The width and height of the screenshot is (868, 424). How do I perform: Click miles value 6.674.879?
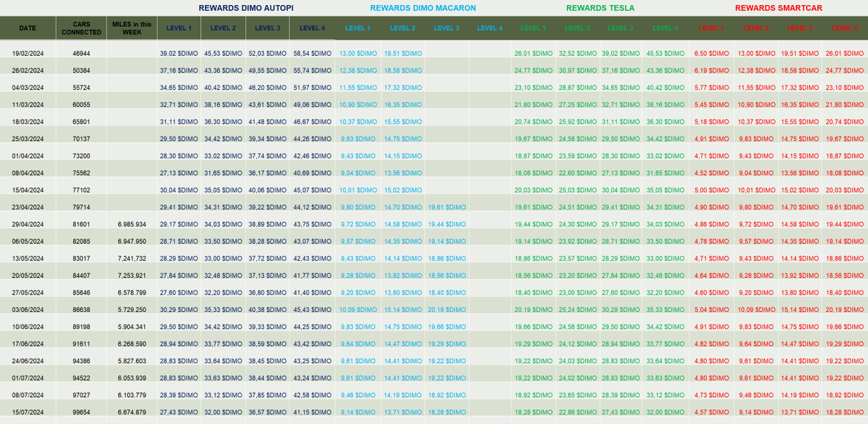click(132, 412)
